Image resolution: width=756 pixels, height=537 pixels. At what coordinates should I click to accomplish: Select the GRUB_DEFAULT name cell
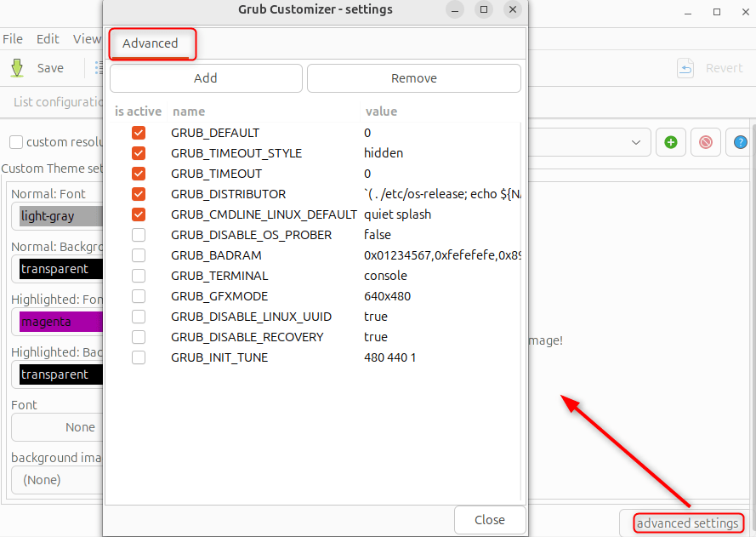click(215, 133)
